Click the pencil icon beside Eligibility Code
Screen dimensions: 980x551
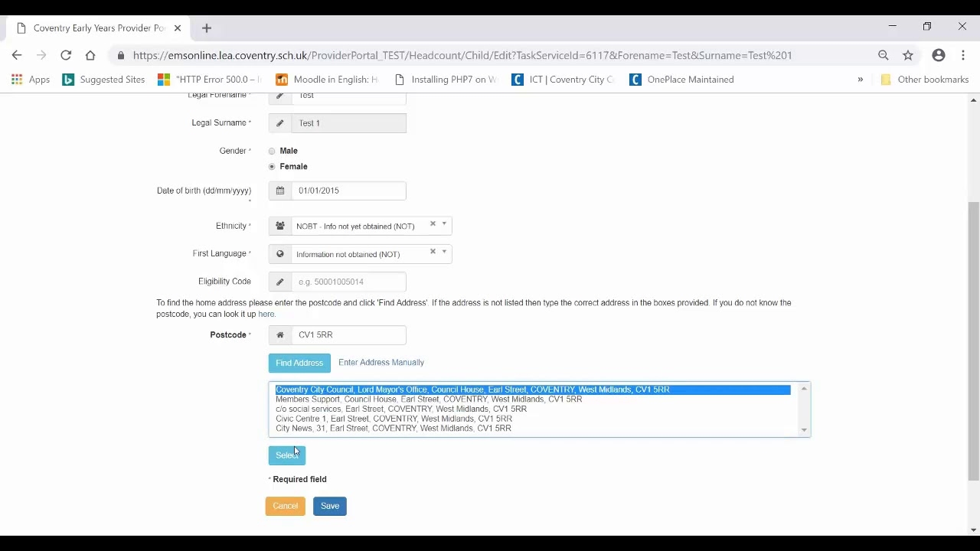click(x=279, y=282)
